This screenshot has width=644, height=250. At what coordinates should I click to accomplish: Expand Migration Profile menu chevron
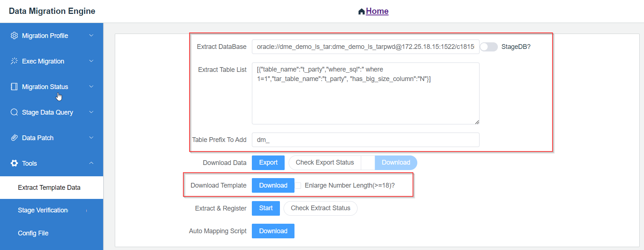click(x=91, y=35)
